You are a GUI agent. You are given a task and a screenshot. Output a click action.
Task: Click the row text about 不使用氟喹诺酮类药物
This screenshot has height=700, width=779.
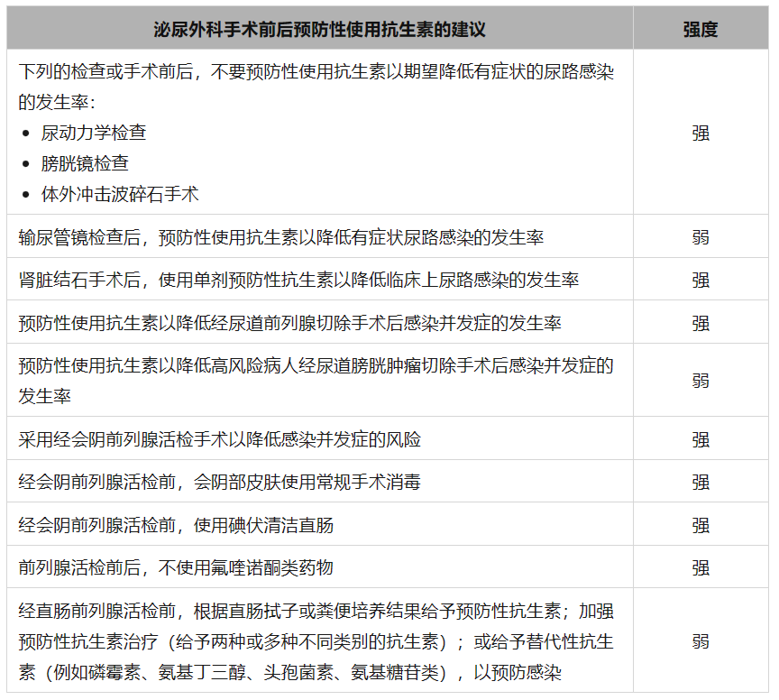pyautogui.click(x=176, y=567)
